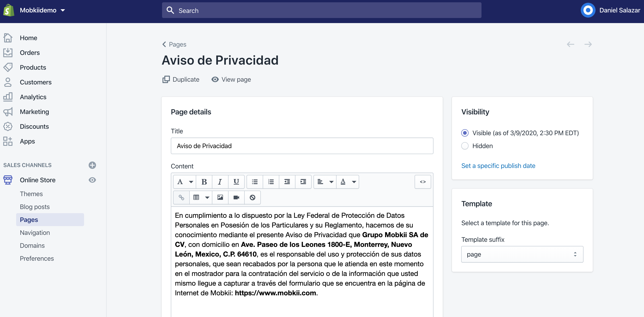
Task: Click View page
Action: (231, 79)
